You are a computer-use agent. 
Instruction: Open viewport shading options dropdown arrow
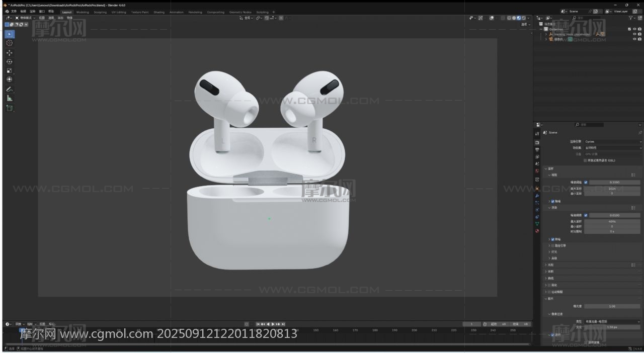click(528, 18)
